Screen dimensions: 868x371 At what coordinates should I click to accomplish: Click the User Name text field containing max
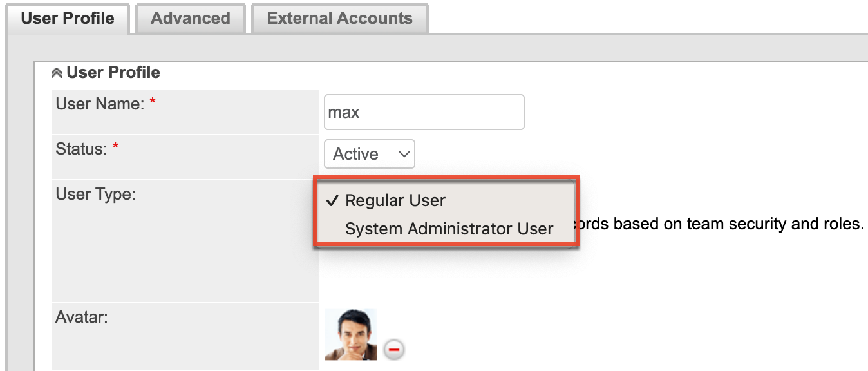click(424, 111)
